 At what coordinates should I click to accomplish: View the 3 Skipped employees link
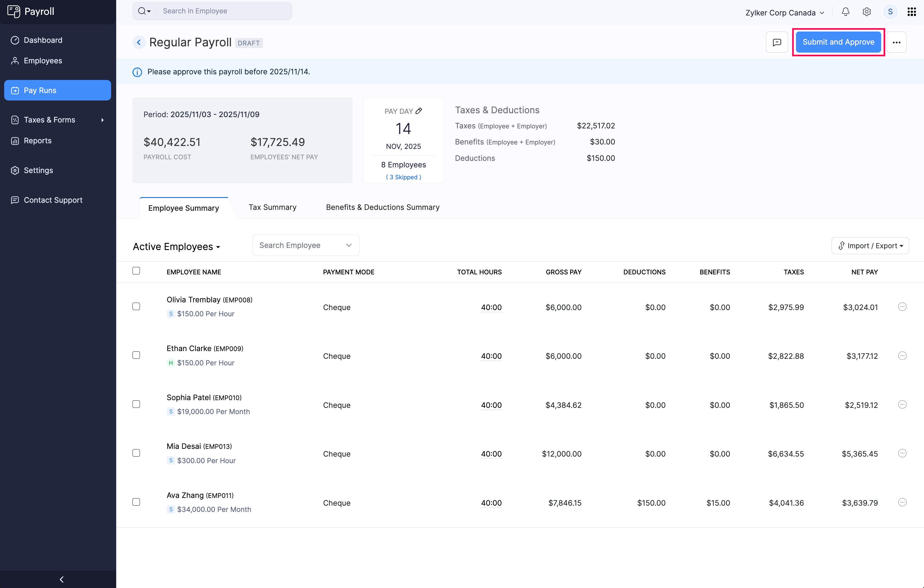click(x=403, y=177)
